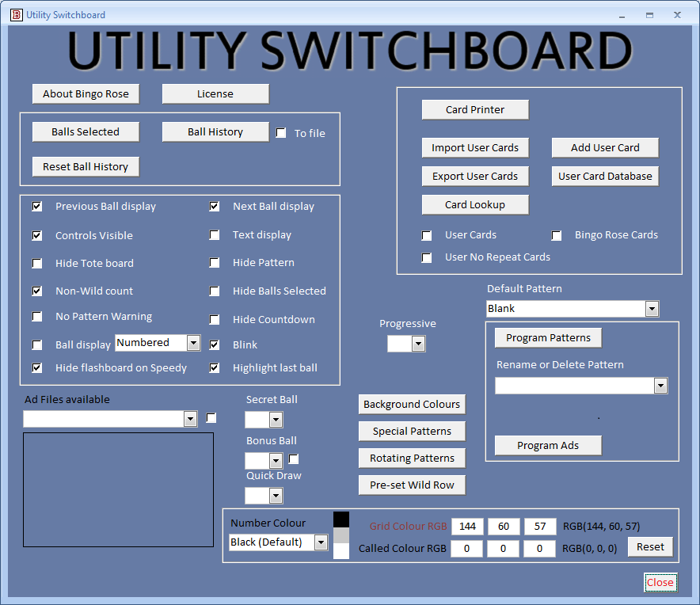Minimize the Utility Switchboard window
700x605 pixels.
(x=622, y=15)
